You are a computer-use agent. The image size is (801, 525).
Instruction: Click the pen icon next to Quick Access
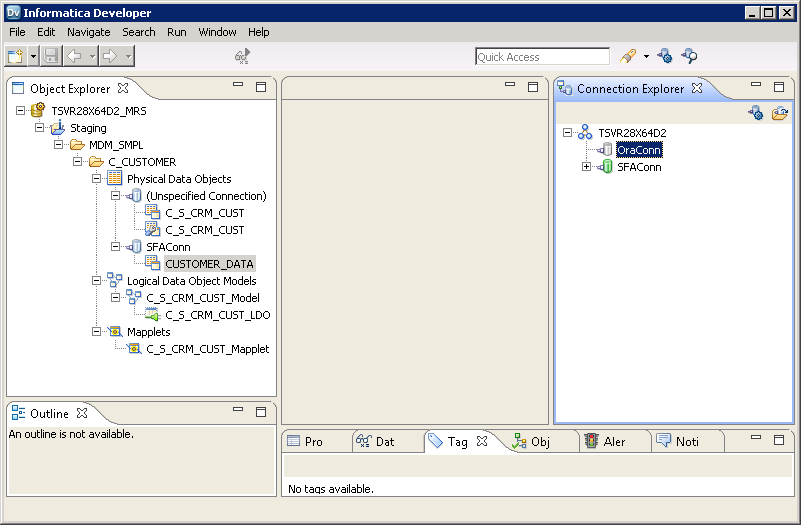pos(628,56)
